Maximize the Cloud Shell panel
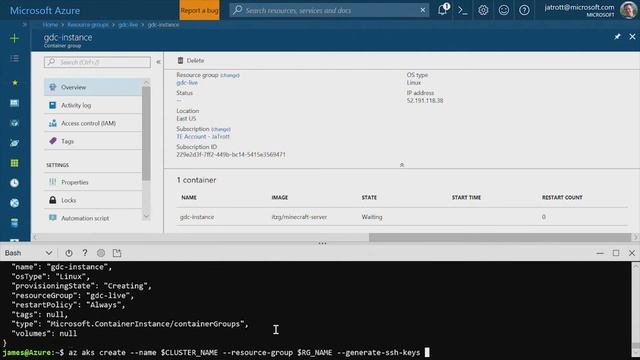The height and width of the screenshot is (360, 640). tap(616, 253)
